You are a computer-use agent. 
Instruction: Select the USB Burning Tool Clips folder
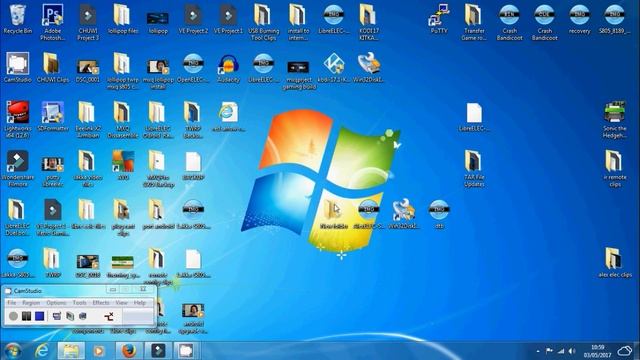click(263, 22)
